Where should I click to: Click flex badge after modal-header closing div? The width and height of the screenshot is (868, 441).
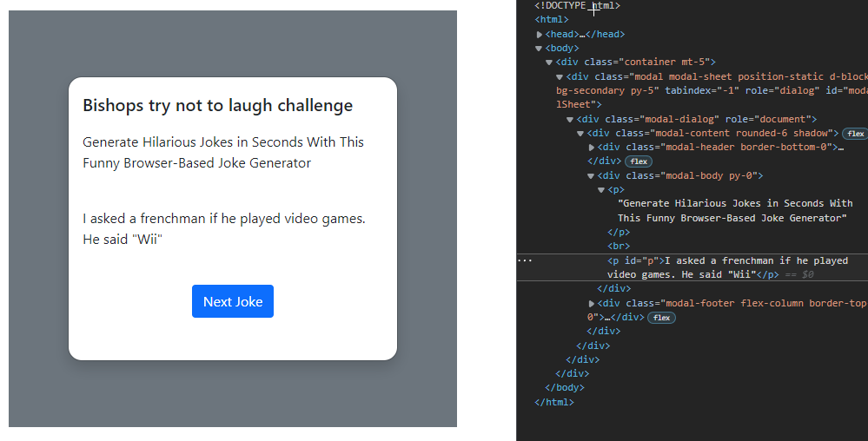[639, 161]
